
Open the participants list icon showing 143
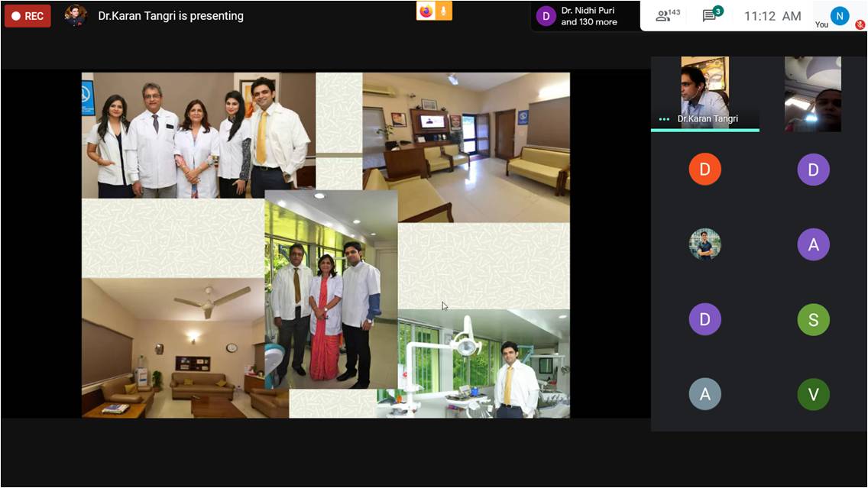pos(667,15)
